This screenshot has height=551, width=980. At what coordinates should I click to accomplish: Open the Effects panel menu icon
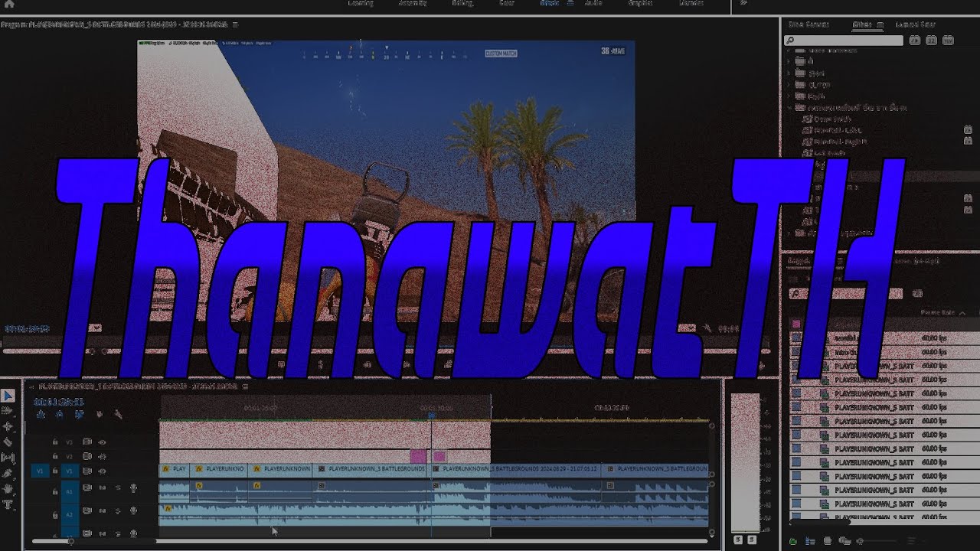coord(880,25)
